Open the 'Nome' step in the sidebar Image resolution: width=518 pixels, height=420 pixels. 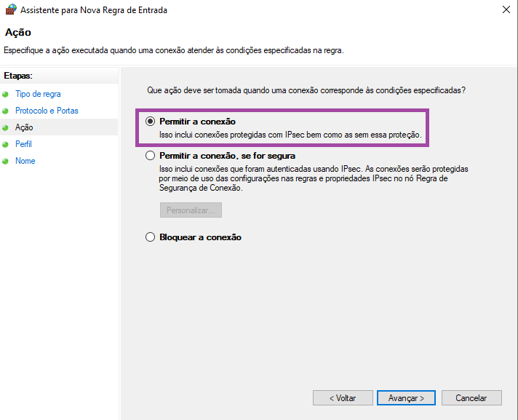25,161
